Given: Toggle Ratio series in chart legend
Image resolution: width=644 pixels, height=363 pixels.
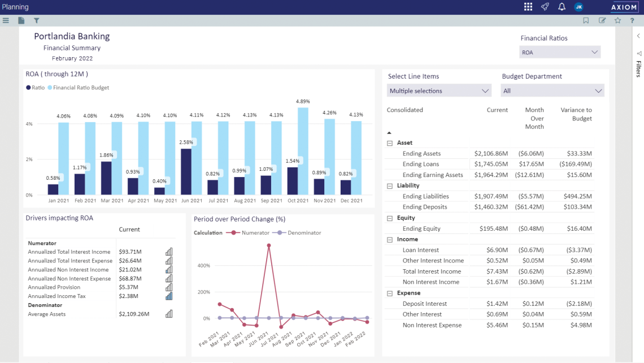Looking at the screenshot, I should [x=36, y=88].
